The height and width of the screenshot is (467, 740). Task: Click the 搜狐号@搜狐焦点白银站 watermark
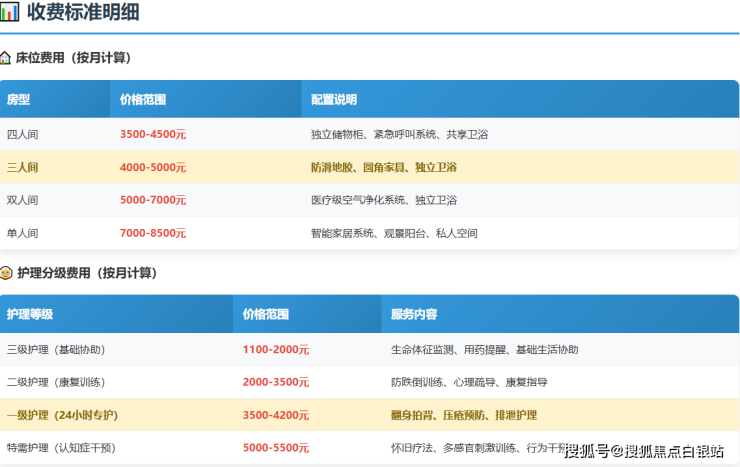644,451
